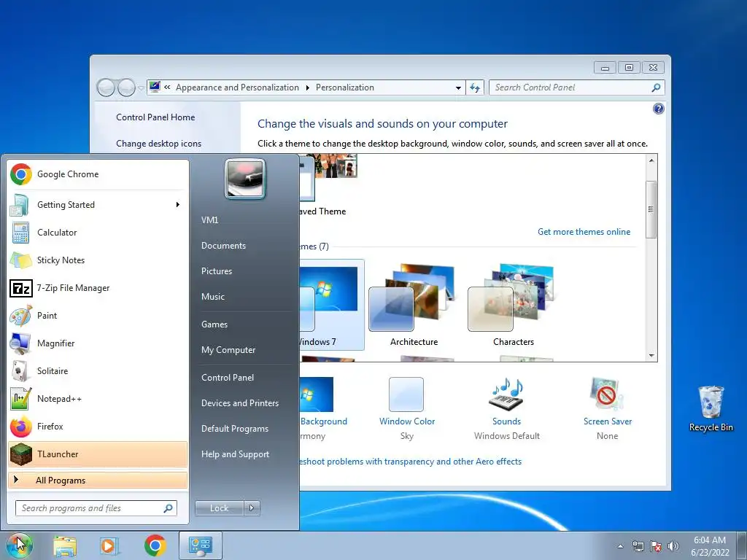This screenshot has height=560, width=747.
Task: Click Chrome icon on the taskbar
Action: [x=155, y=545]
